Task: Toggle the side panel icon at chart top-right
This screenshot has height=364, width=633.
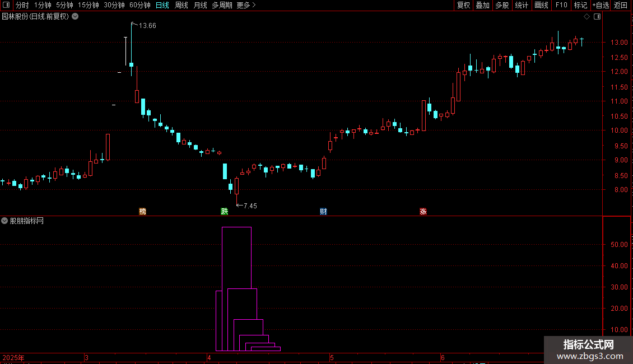Action: pos(597,17)
